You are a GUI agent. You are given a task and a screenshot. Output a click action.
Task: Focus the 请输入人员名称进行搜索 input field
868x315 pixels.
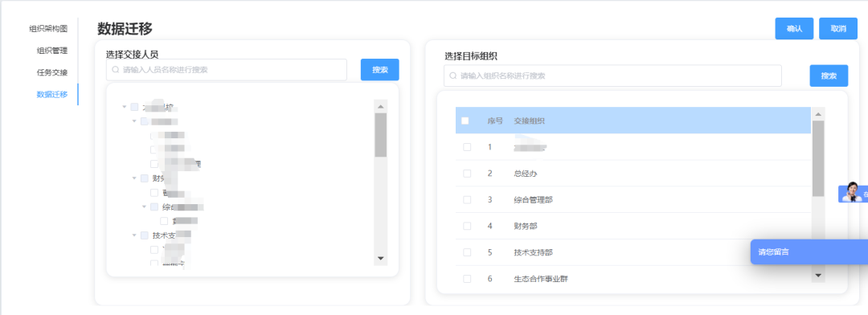[227, 70]
